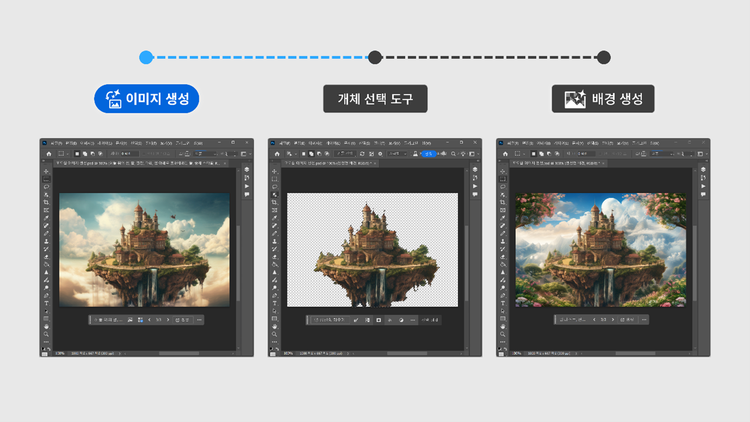Select Clone Stamp tool in the 이미지 생성 window
Screen dimensions: 750x422
click(46, 241)
